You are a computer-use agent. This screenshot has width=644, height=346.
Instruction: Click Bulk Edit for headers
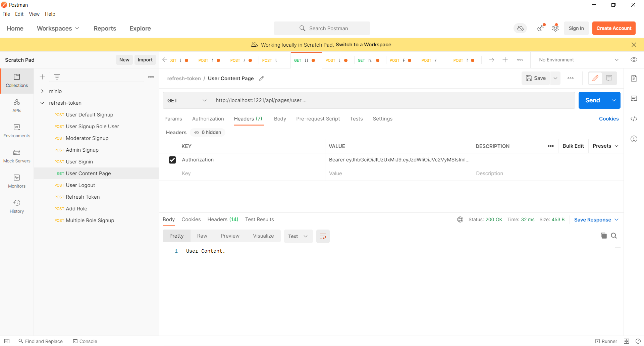(573, 146)
